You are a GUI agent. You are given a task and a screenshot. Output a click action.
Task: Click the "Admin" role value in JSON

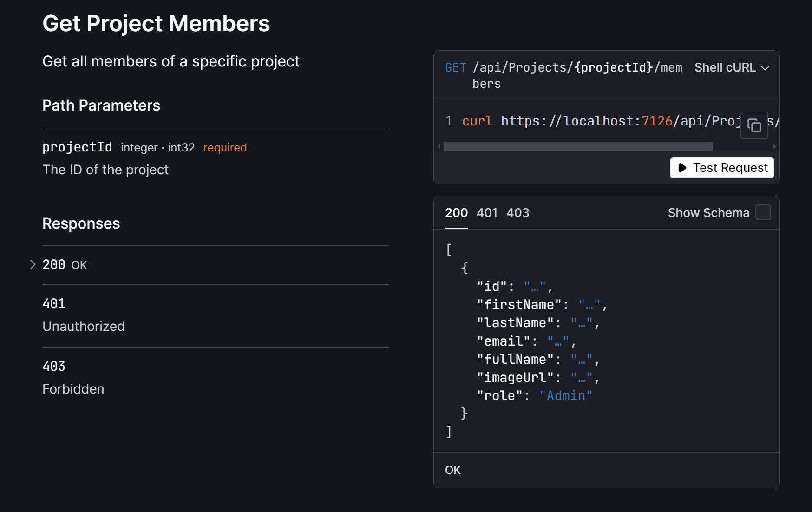pyautogui.click(x=565, y=396)
